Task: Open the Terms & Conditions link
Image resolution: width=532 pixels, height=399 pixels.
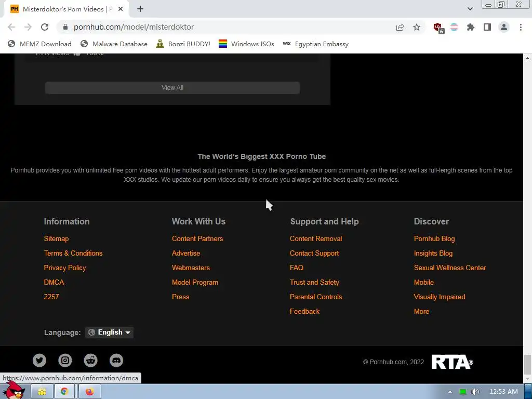Action: 73,253
